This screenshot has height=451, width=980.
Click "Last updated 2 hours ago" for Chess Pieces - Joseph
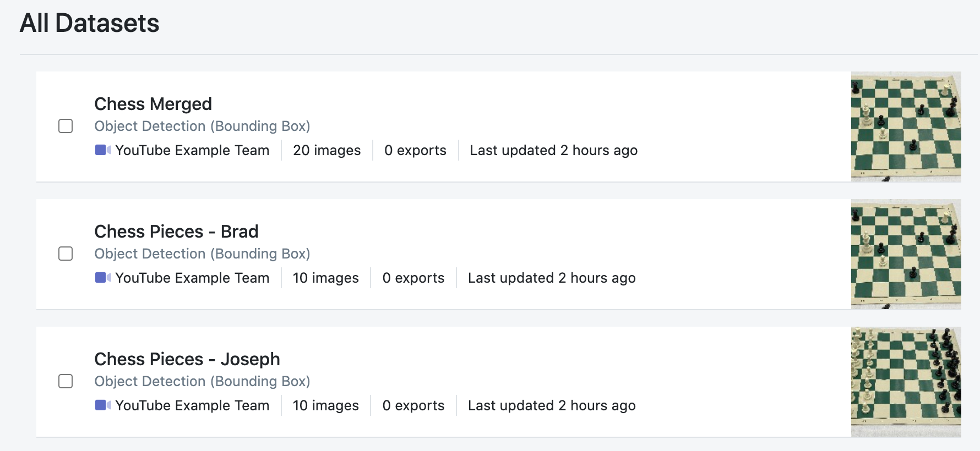[552, 405]
